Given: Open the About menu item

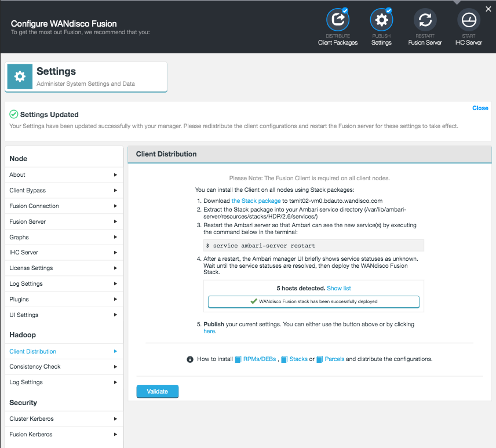Looking at the screenshot, I should (64, 174).
